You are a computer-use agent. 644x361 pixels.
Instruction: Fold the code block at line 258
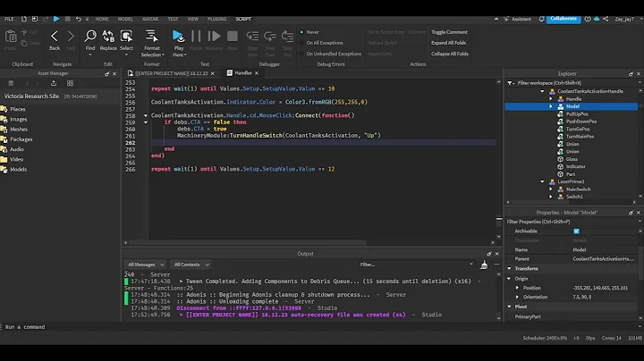(x=146, y=115)
